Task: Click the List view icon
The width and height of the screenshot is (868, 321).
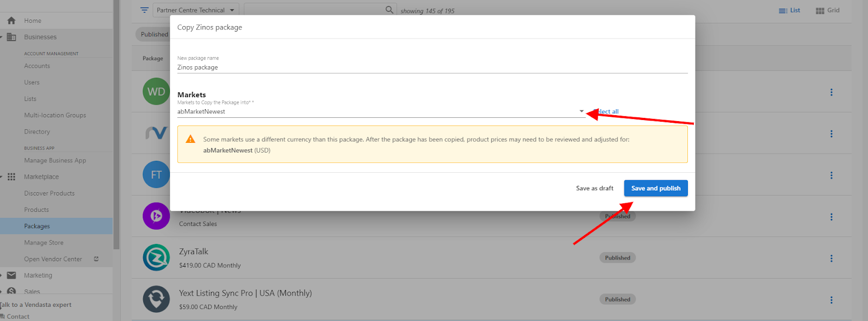Action: point(783,10)
